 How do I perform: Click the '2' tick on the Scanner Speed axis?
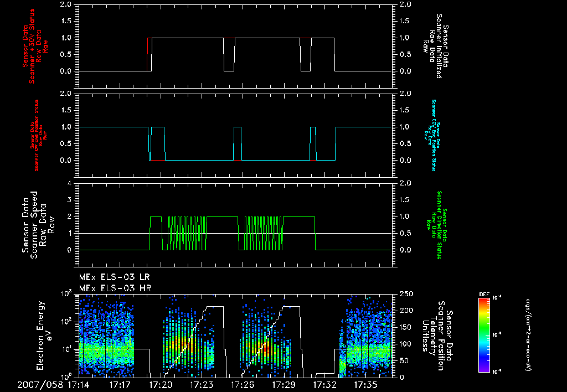[69, 216]
